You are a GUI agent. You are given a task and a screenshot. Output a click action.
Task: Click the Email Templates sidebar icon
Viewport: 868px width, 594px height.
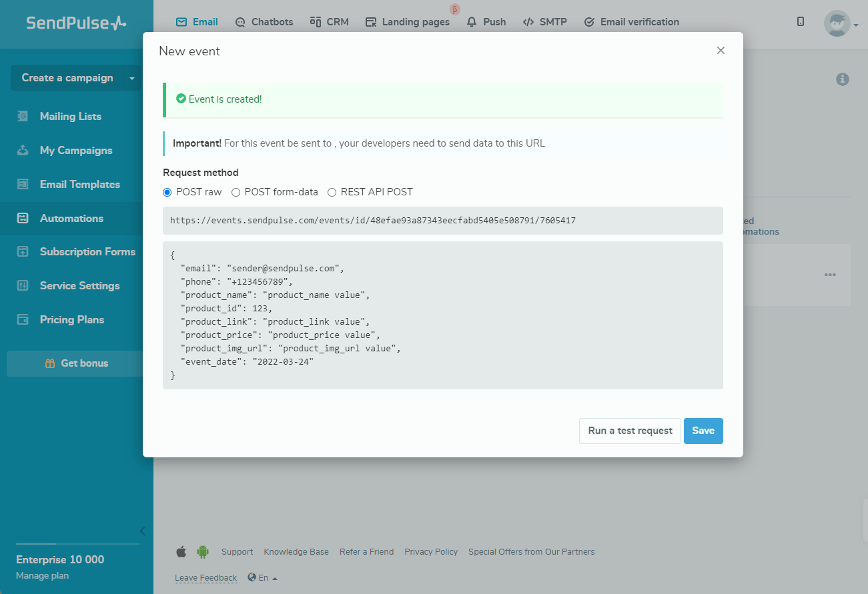click(23, 185)
